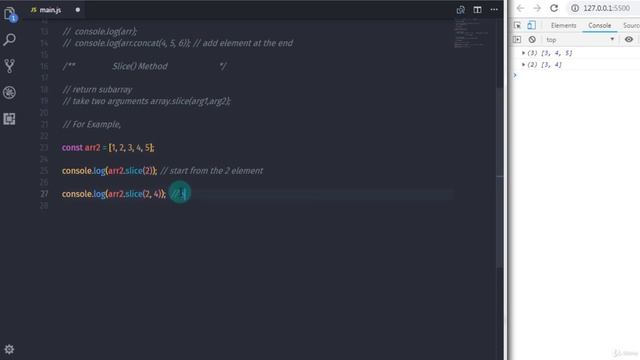Click the '// take two arguments' comment line
Screen dimensions: 640x360
coord(147,101)
